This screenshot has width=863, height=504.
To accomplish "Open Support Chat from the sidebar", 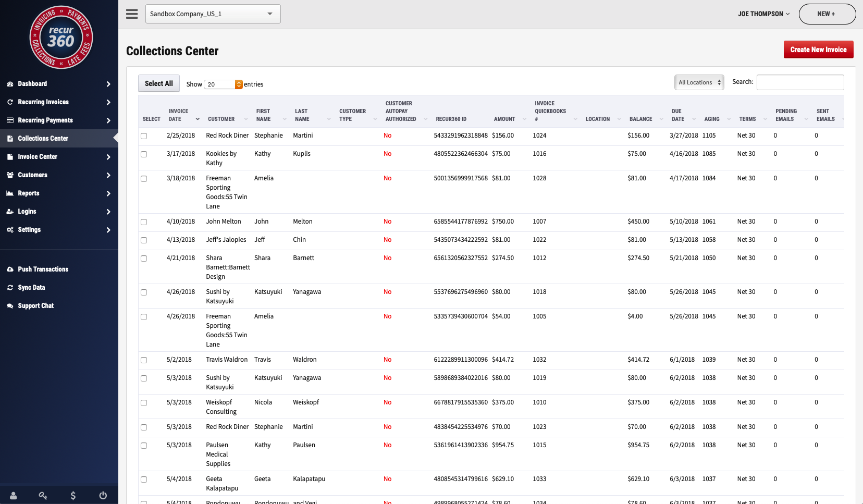I will [10, 305].
